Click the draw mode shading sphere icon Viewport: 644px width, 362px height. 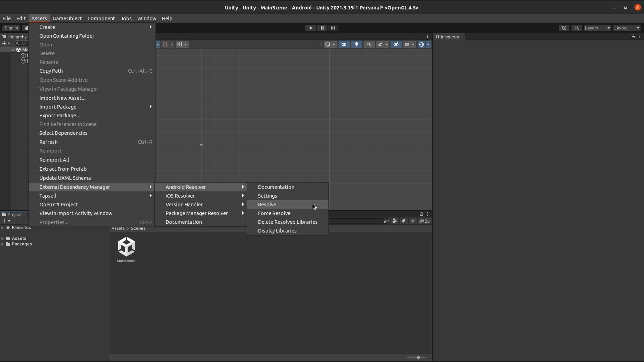point(327,44)
